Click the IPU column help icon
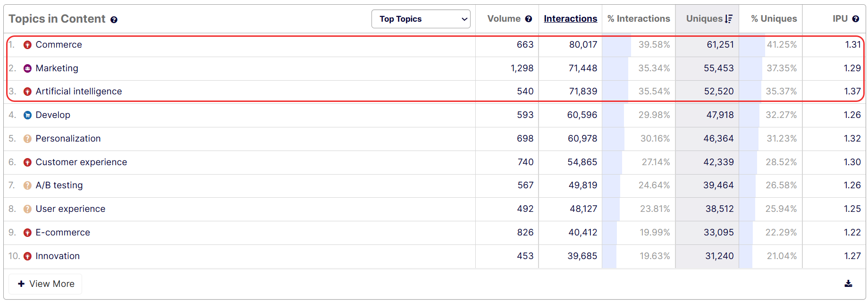This screenshot has height=302, width=868. coord(856,19)
